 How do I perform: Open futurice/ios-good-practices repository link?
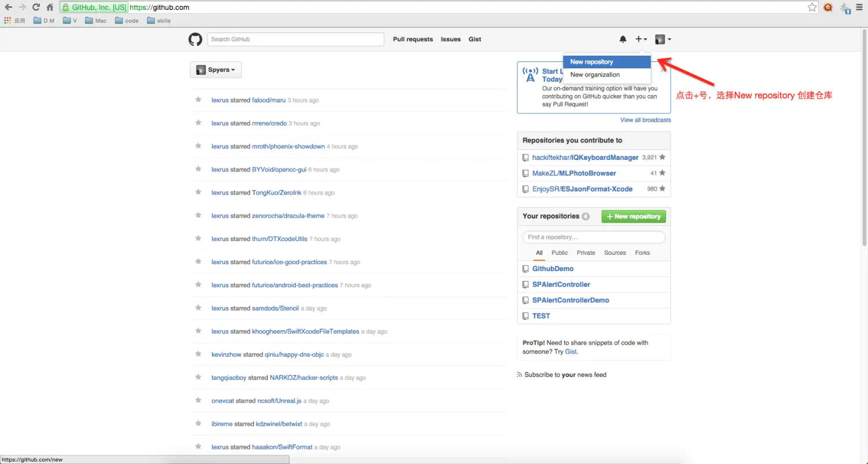click(289, 262)
